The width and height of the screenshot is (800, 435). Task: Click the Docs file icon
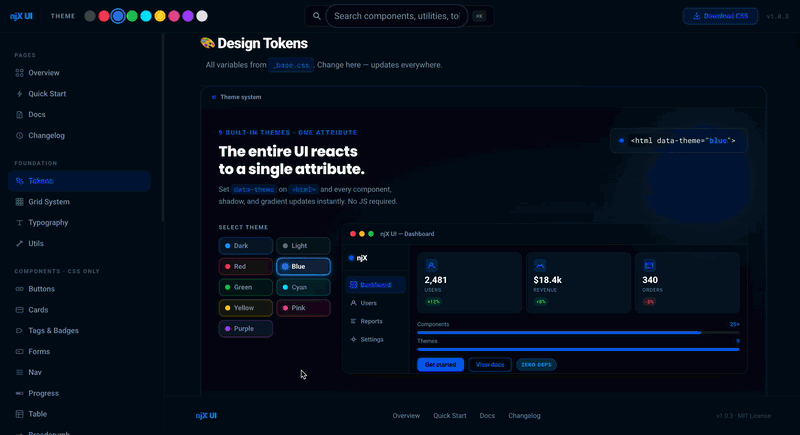click(19, 115)
